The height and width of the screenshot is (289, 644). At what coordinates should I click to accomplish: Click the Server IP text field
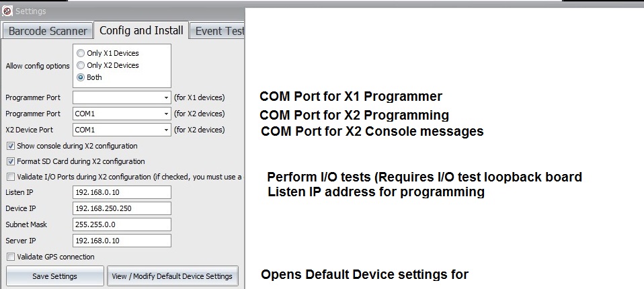point(122,241)
